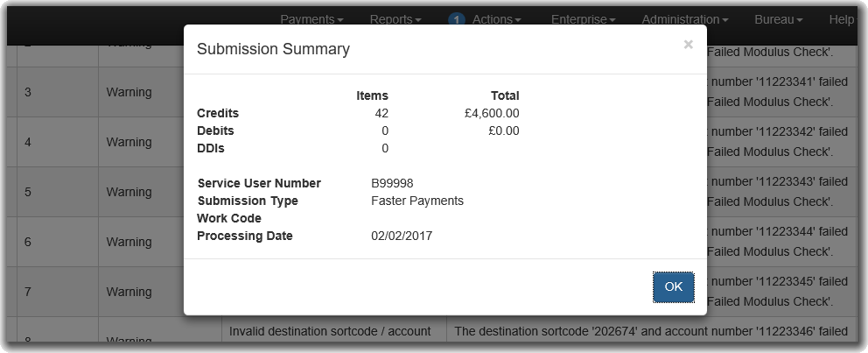
Task: Click the Actions notification badge
Action: 457,20
